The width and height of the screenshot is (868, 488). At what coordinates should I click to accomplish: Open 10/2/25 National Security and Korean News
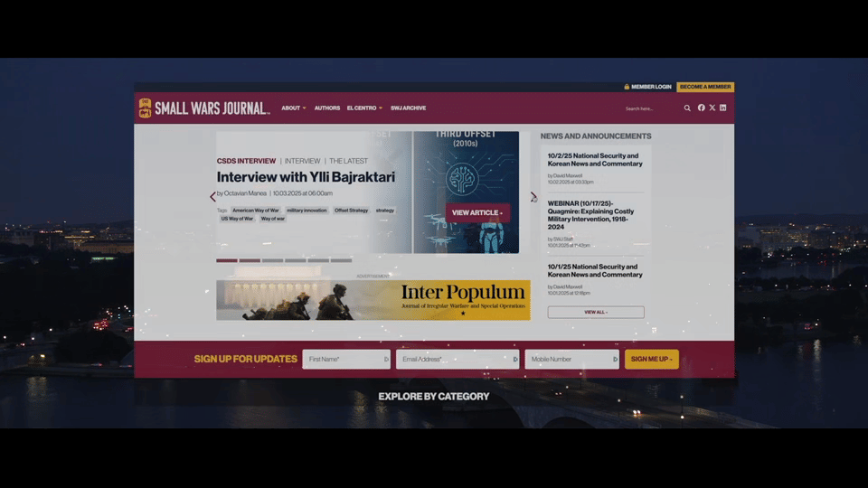click(x=595, y=160)
